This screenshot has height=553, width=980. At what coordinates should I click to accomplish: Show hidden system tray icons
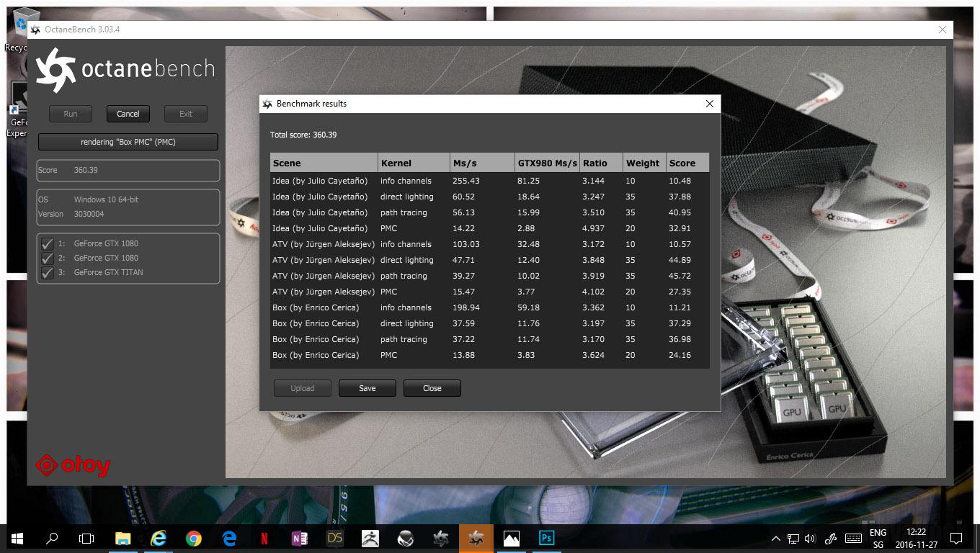(x=776, y=538)
